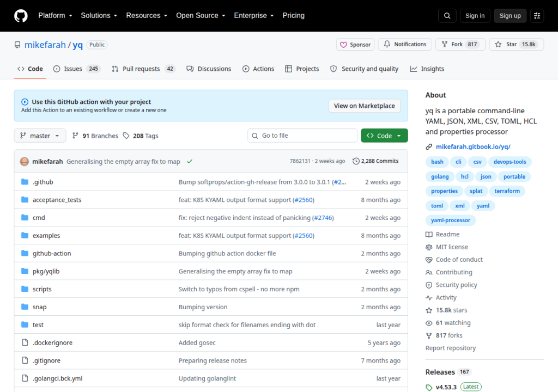The width and height of the screenshot is (558, 392).
Task: Select the Code tab
Action: [31, 69]
